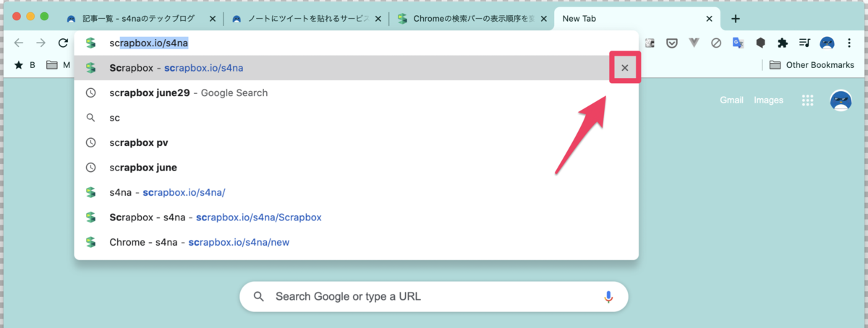The width and height of the screenshot is (868, 328).
Task: Close the ノートにツイートを貼れる tab
Action: pos(377,19)
